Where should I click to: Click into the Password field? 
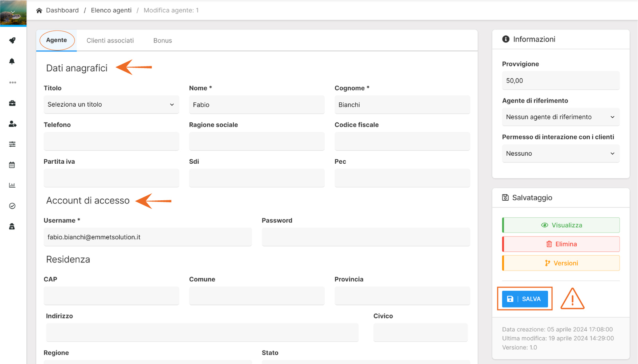366,237
